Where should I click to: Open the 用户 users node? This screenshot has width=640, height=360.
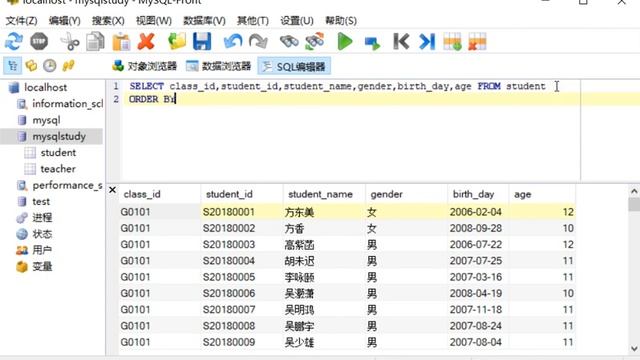point(42,250)
